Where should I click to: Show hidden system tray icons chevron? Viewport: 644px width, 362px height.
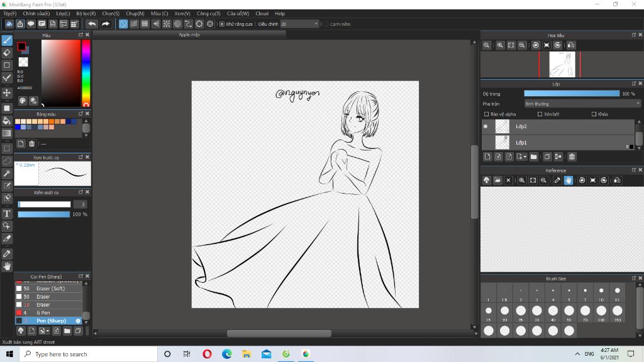(x=577, y=354)
